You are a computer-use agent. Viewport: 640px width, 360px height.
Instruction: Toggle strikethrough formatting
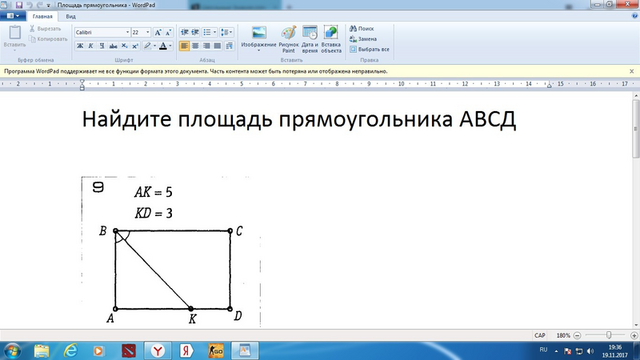tap(113, 46)
